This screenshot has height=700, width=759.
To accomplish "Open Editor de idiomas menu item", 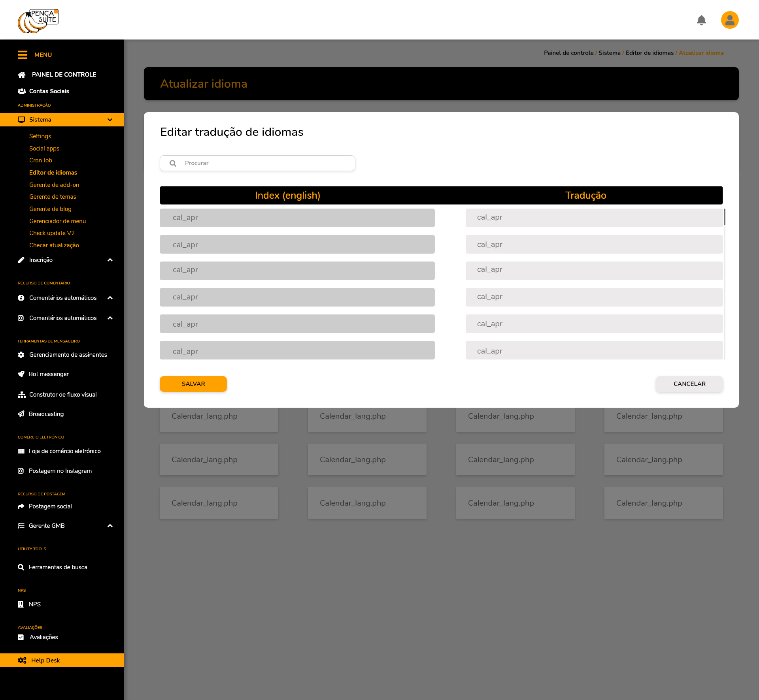I will (x=53, y=173).
